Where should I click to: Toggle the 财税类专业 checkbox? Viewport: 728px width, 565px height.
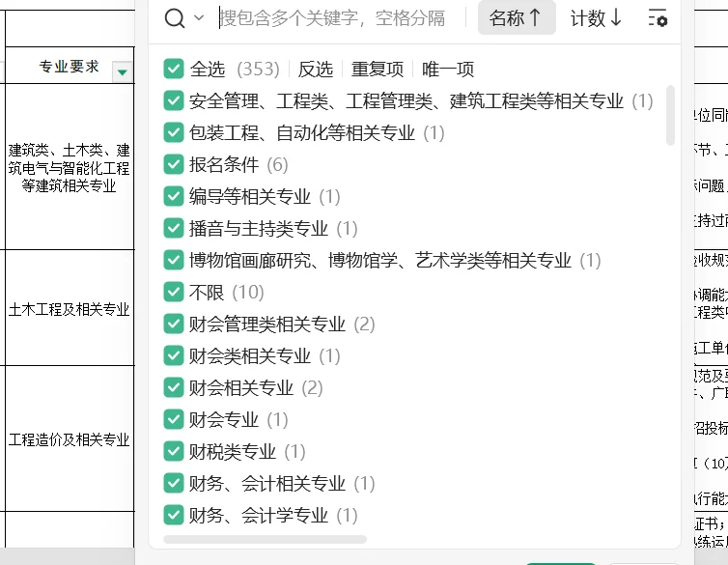coord(174,451)
